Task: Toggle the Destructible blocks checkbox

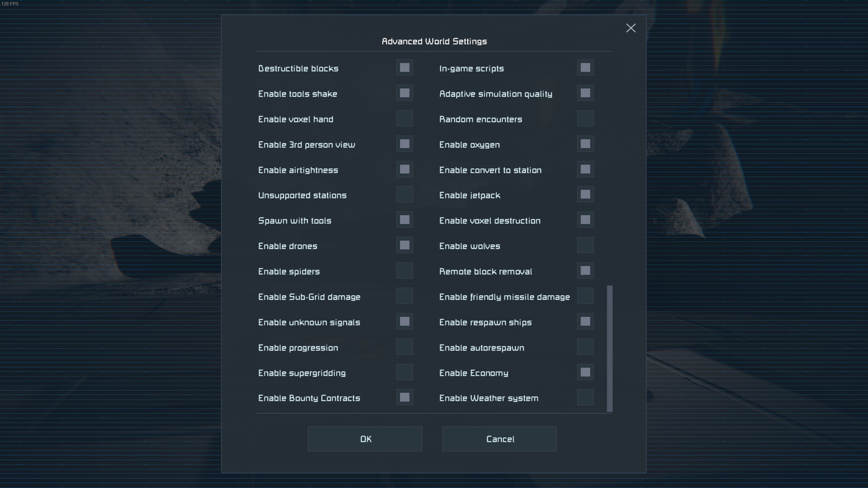Action: coord(405,68)
